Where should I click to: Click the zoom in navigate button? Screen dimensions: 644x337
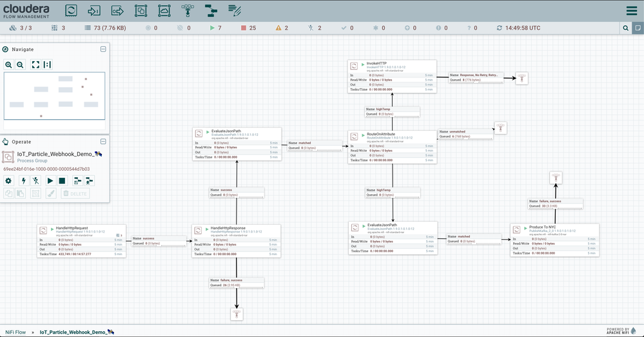pos(8,64)
